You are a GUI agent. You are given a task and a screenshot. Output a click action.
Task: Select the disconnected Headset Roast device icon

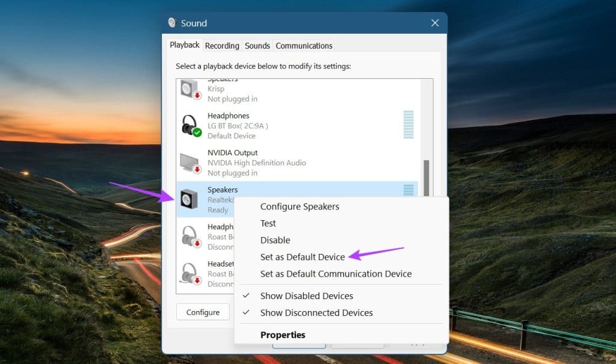click(x=191, y=274)
